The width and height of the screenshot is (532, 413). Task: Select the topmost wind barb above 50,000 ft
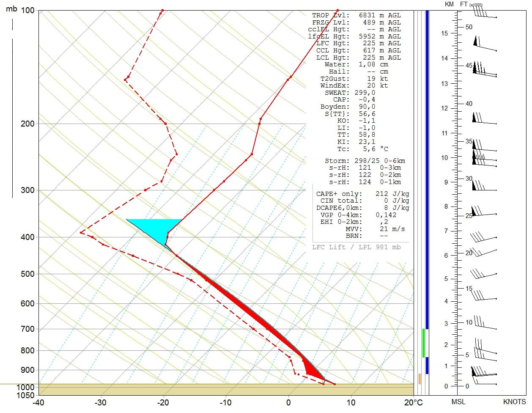point(484,15)
